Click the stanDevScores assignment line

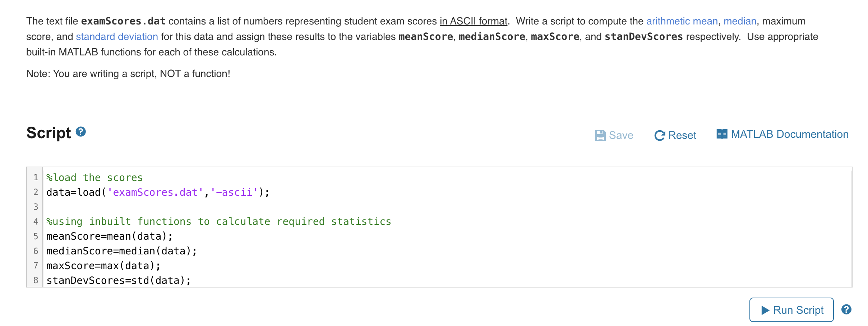point(118,280)
